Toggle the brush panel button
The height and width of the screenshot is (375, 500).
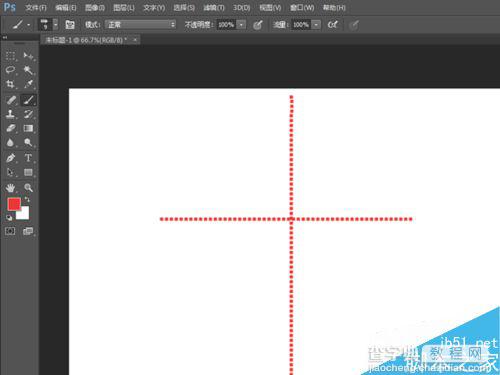(70, 25)
